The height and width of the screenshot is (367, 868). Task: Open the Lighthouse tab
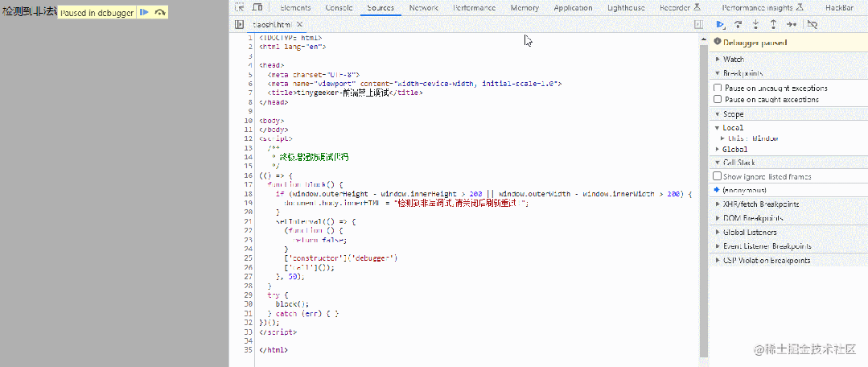pos(626,8)
